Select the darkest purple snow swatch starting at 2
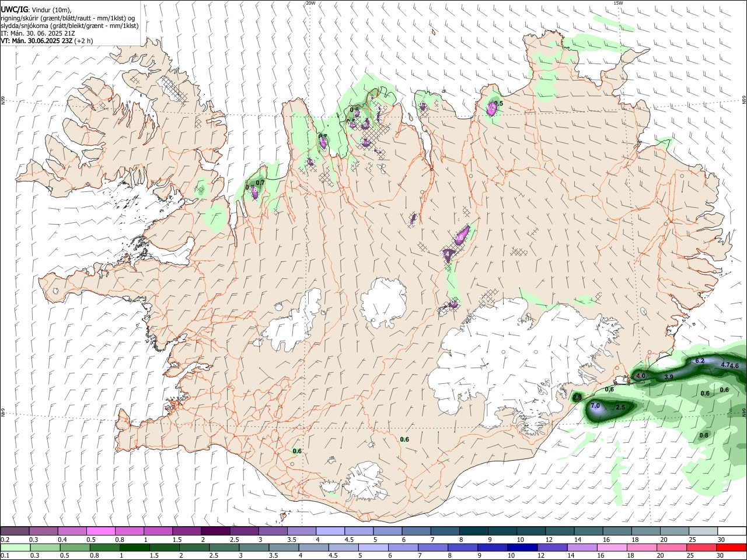Viewport: 747px width, 560px height. pos(215,531)
